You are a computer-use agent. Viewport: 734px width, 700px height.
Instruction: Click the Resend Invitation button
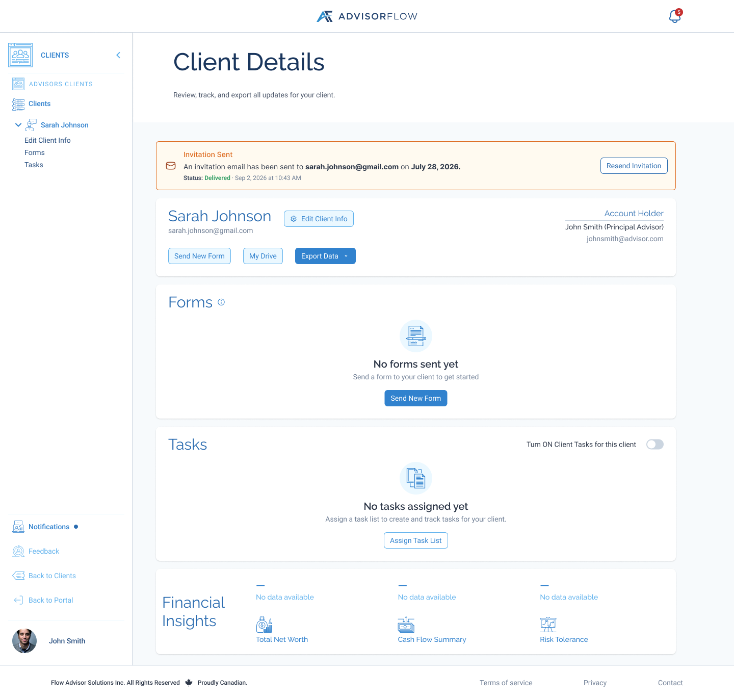coord(634,166)
